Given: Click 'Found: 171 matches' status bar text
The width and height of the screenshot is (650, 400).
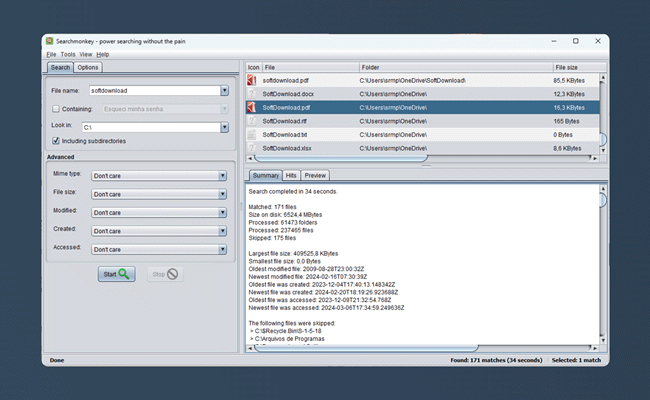Looking at the screenshot, I should click(x=496, y=360).
